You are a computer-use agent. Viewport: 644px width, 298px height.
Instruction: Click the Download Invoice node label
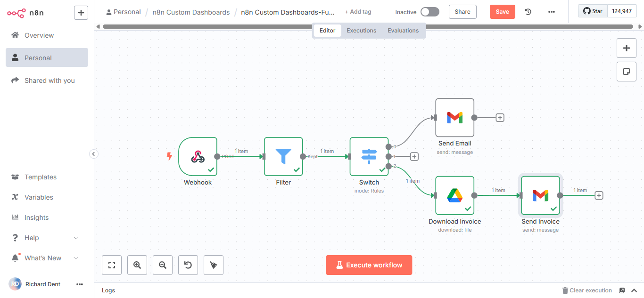[454, 221]
